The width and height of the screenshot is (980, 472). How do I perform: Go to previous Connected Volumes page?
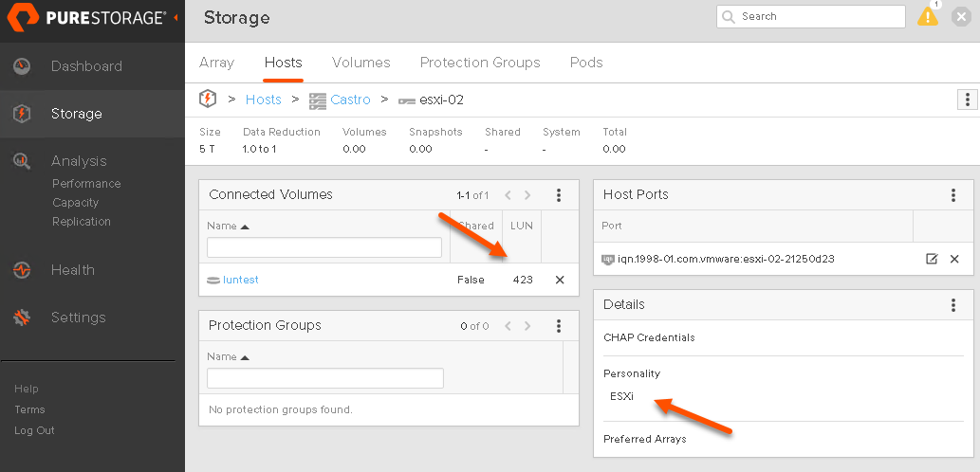[x=508, y=195]
